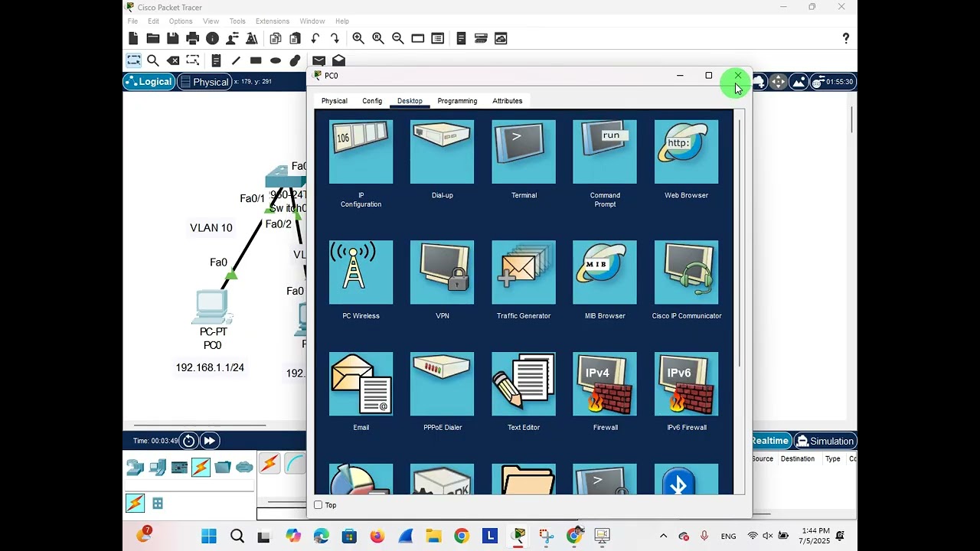Screen dimensions: 980x551
Task: Switch to Simulation mode
Action: 825,441
